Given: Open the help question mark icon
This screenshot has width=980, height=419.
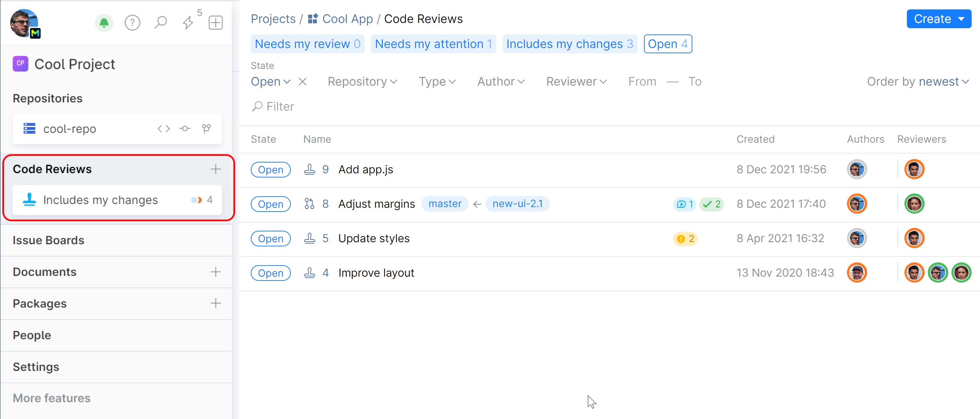Looking at the screenshot, I should point(132,23).
